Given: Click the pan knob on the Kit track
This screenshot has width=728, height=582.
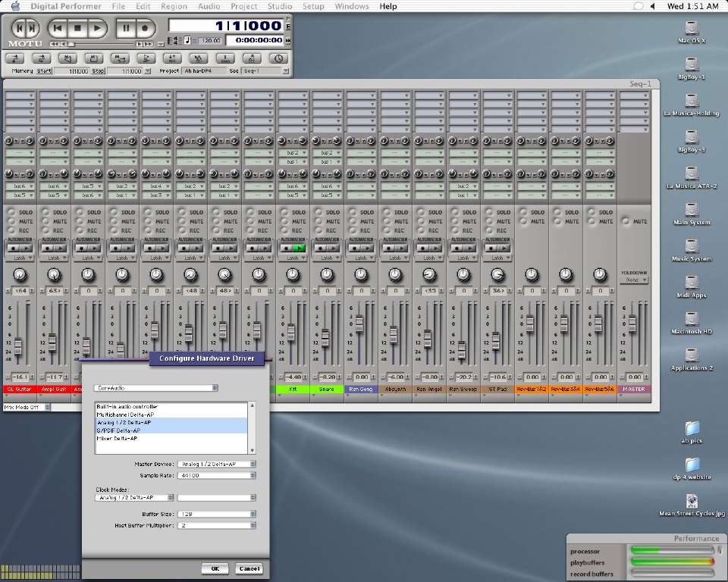Looking at the screenshot, I should tap(293, 275).
